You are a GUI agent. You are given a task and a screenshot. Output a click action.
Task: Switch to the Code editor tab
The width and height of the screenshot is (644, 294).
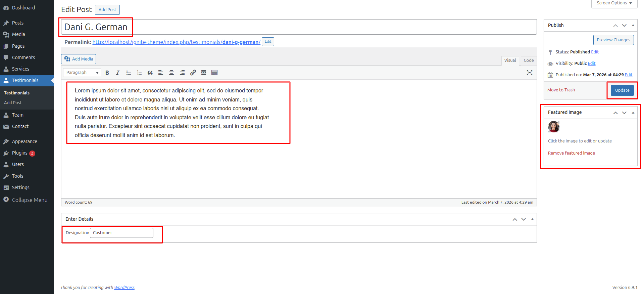529,60
